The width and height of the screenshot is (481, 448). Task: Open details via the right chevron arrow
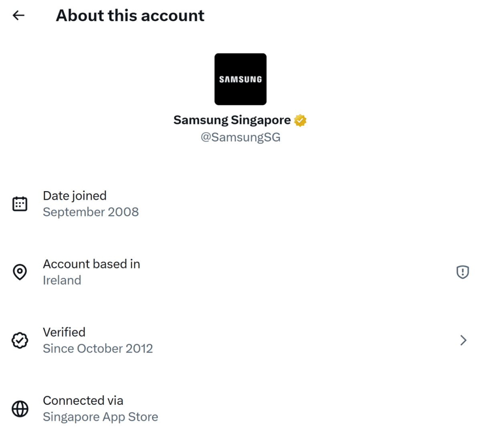pyautogui.click(x=464, y=340)
